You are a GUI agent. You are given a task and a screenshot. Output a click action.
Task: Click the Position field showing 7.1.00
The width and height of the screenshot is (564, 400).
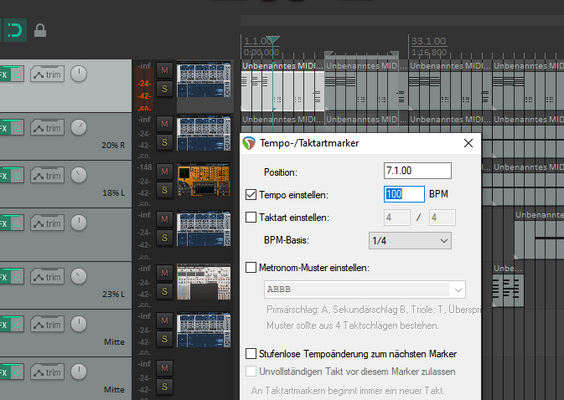coord(418,171)
